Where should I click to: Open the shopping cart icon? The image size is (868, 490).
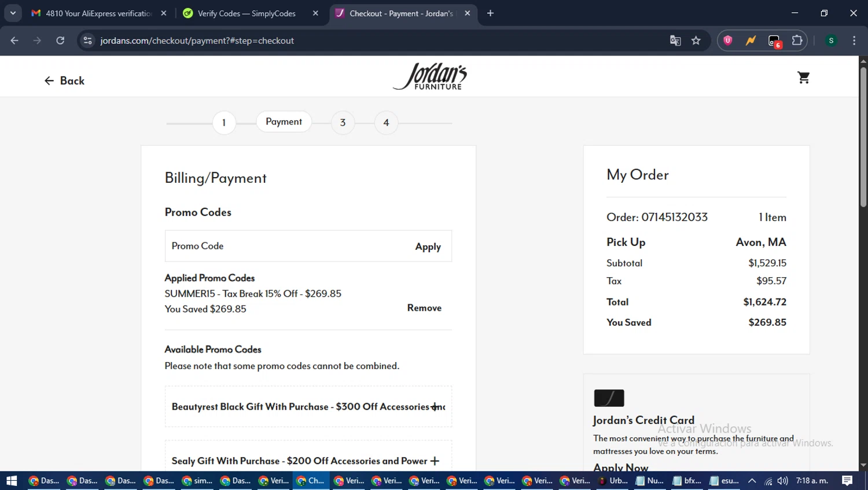[803, 78]
